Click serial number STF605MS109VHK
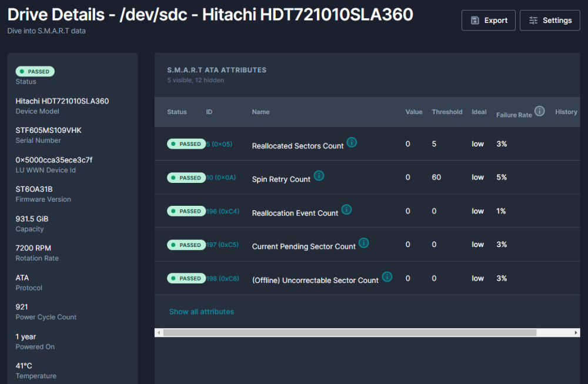This screenshot has height=384, width=588. (x=48, y=130)
